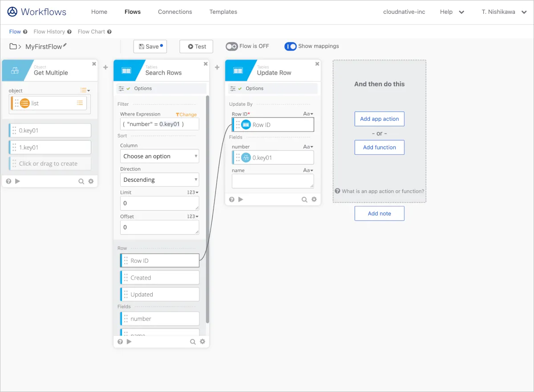Screen dimensions: 534x392
Task: Expand the Help menu
Action: click(452, 12)
